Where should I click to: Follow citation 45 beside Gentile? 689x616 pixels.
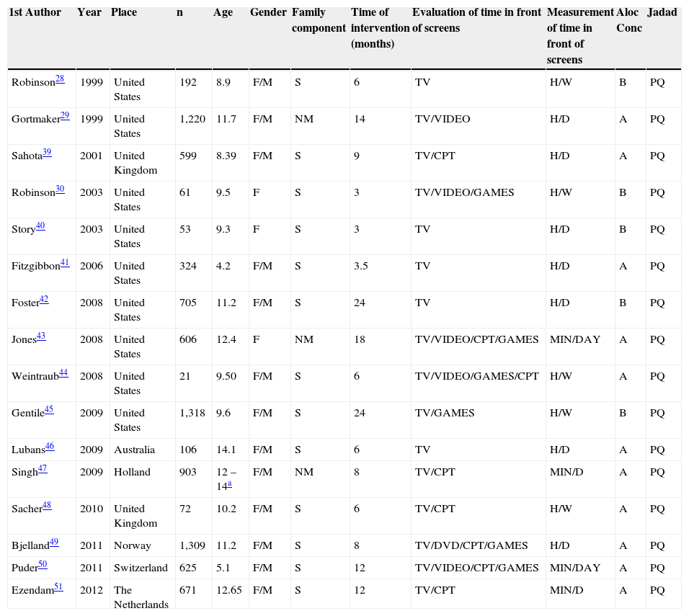[49, 410]
